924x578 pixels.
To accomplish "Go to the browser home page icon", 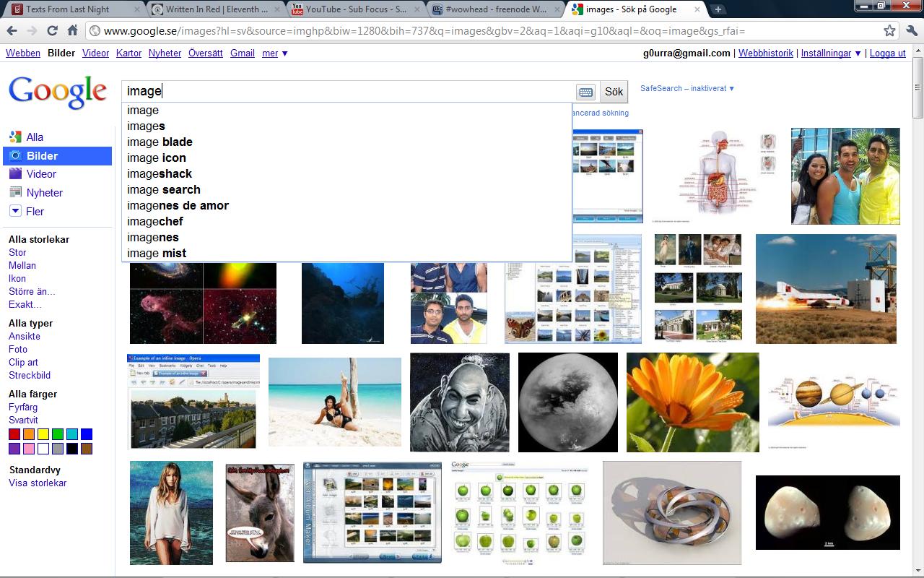I will click(x=72, y=31).
